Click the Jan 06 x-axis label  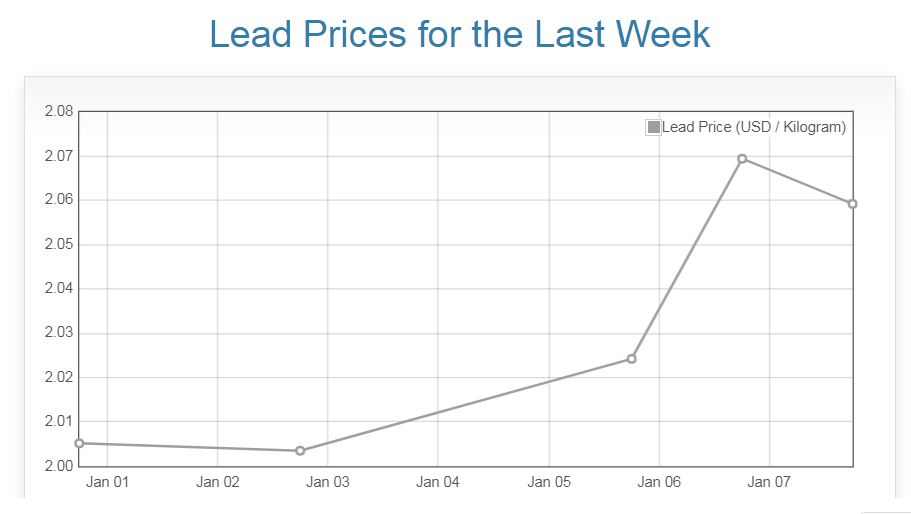(659, 482)
